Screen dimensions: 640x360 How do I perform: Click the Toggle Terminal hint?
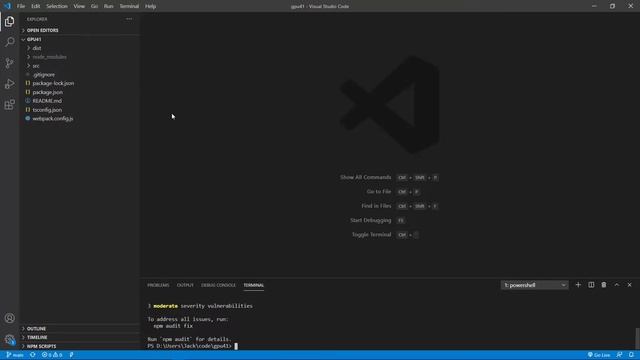[x=385, y=235]
